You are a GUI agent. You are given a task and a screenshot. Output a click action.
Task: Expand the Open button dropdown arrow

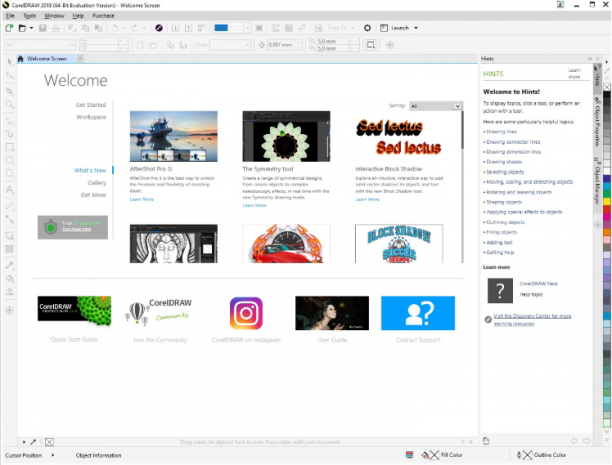31,28
